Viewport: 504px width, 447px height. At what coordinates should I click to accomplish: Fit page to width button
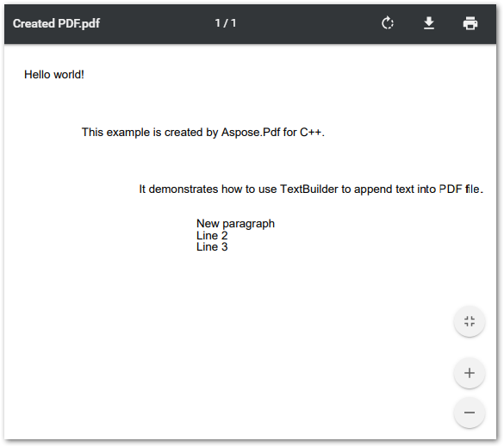click(470, 321)
